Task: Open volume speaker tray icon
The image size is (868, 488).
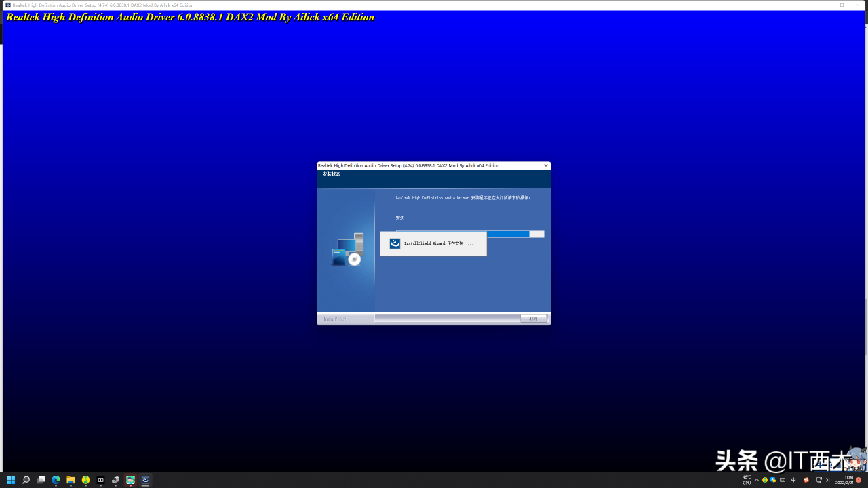Action: pos(827,480)
